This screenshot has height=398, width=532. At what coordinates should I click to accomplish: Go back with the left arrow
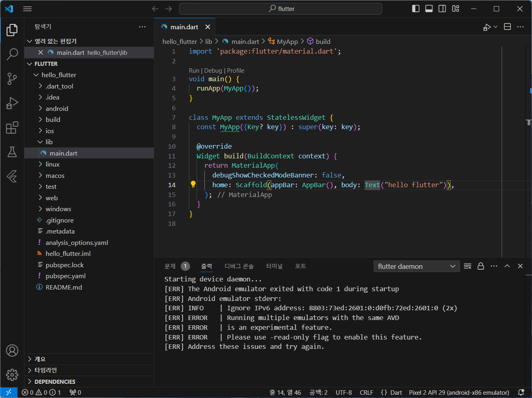click(x=155, y=9)
